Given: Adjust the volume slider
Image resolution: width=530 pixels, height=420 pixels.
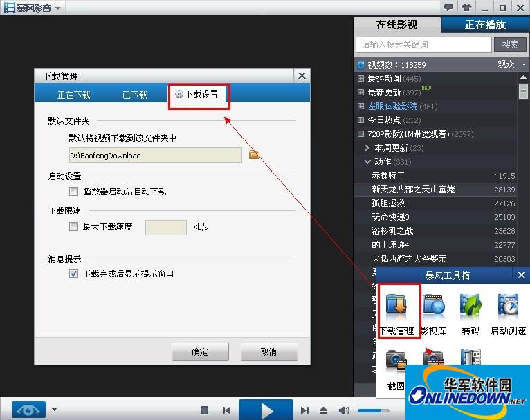Looking at the screenshot, I should point(373,410).
